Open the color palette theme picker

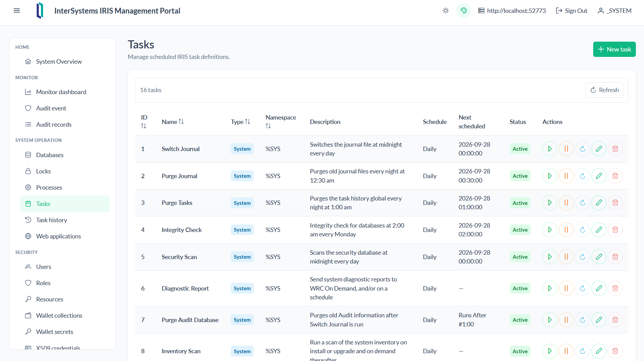tap(463, 10)
